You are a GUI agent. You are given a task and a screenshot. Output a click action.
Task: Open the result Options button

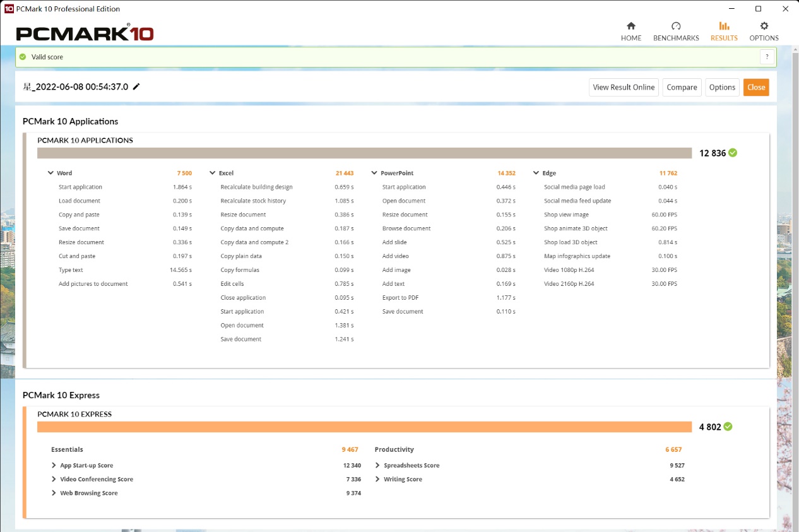[x=722, y=87]
